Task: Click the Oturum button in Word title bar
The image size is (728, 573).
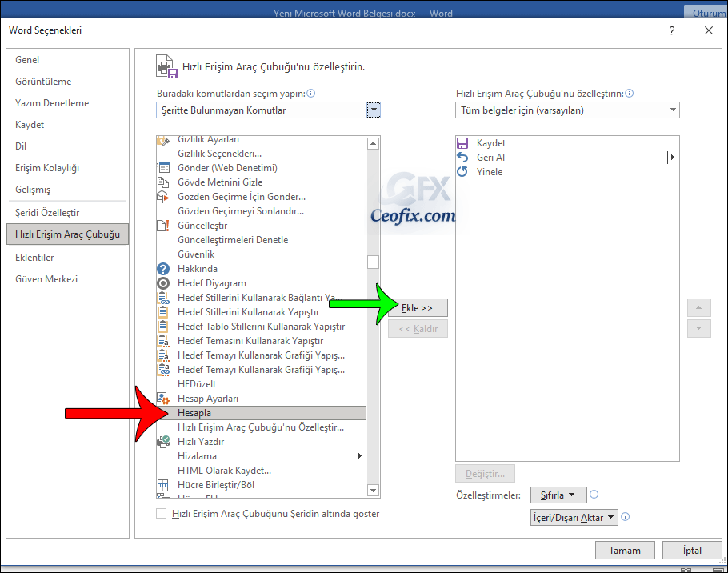Action: [706, 13]
